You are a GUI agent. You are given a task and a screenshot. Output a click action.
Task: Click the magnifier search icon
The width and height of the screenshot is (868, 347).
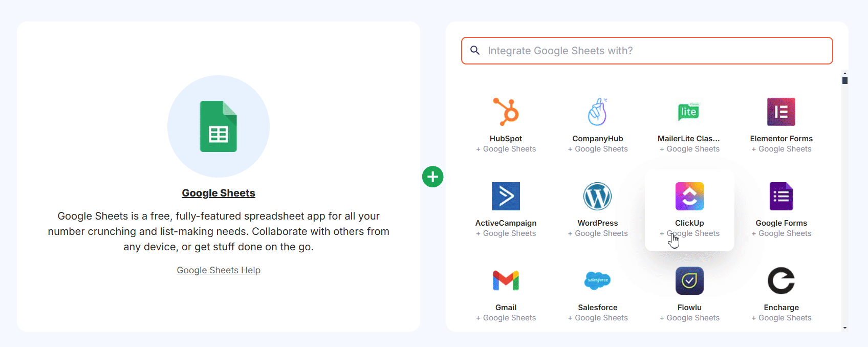click(x=475, y=51)
